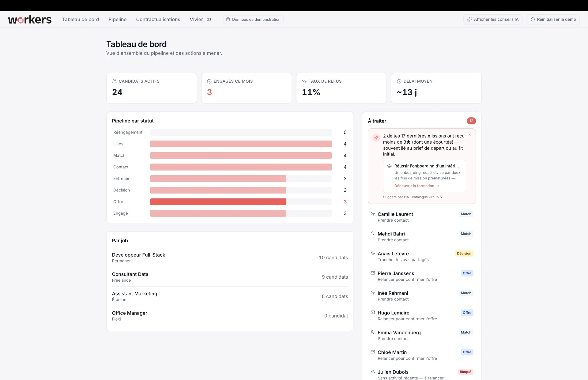This screenshot has height=380, width=588.
Task: Open the Développeur Full-Stack job row
Action: click(x=230, y=258)
